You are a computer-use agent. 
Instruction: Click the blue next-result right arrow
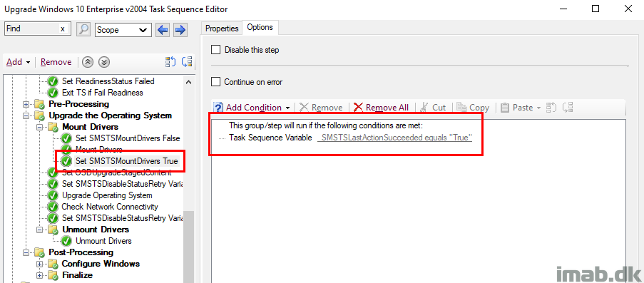coord(180,29)
